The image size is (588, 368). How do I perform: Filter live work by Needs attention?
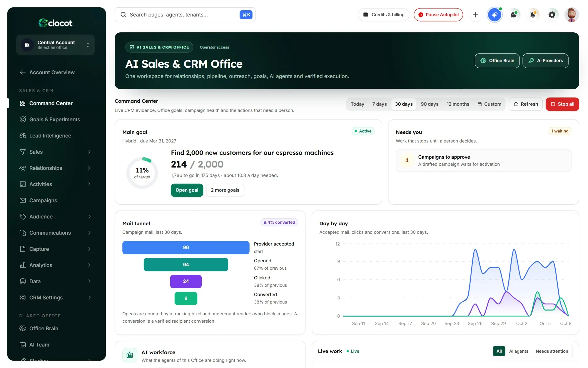(x=552, y=351)
